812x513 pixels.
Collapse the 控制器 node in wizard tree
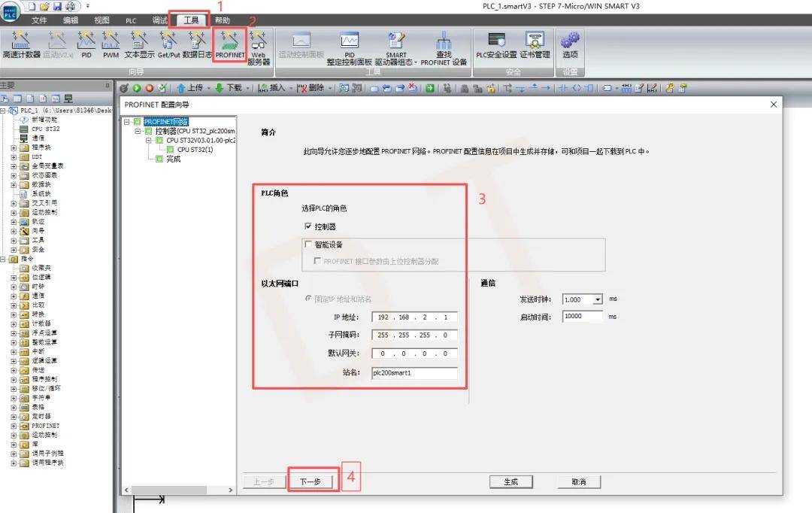[x=138, y=131]
